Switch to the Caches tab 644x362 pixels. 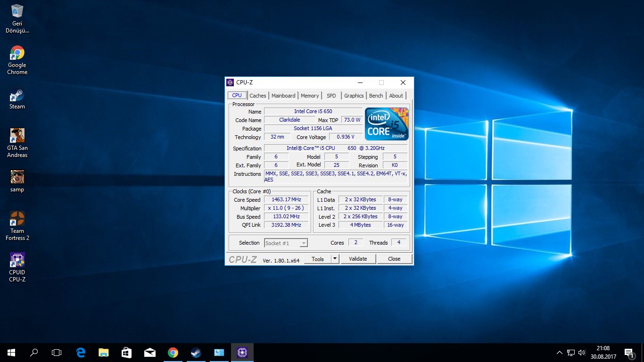(x=258, y=96)
